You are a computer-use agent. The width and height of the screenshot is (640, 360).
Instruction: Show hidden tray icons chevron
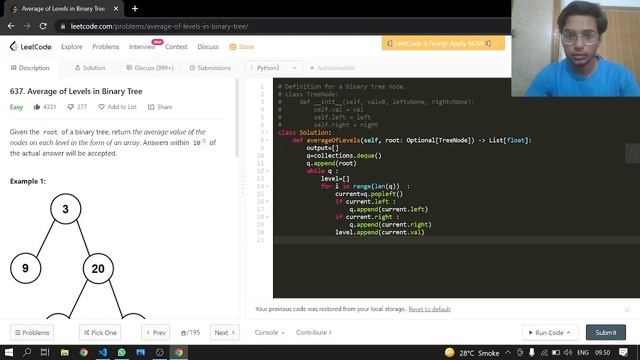tap(508, 352)
